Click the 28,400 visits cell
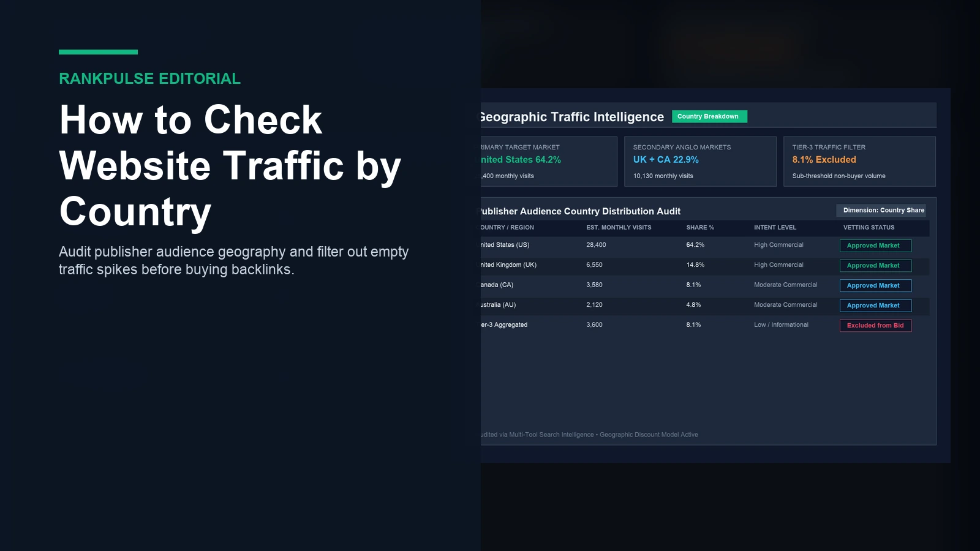Image resolution: width=980 pixels, height=551 pixels. coord(596,245)
